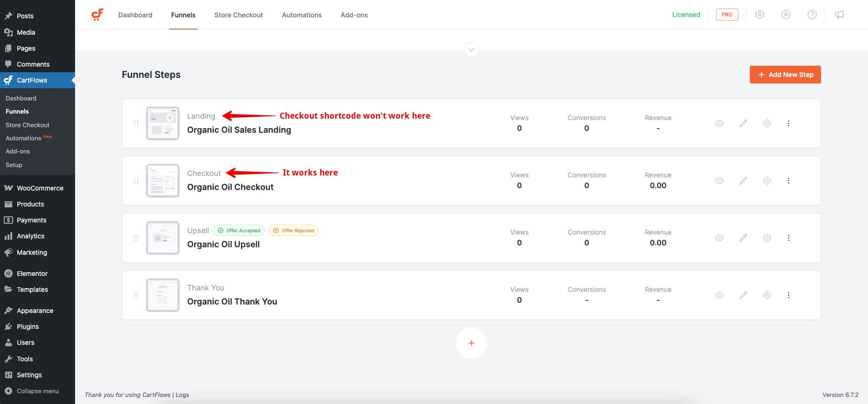Preview the Organic Oil Thank You step
Screen dimensions: 868x404
[x=719, y=295]
